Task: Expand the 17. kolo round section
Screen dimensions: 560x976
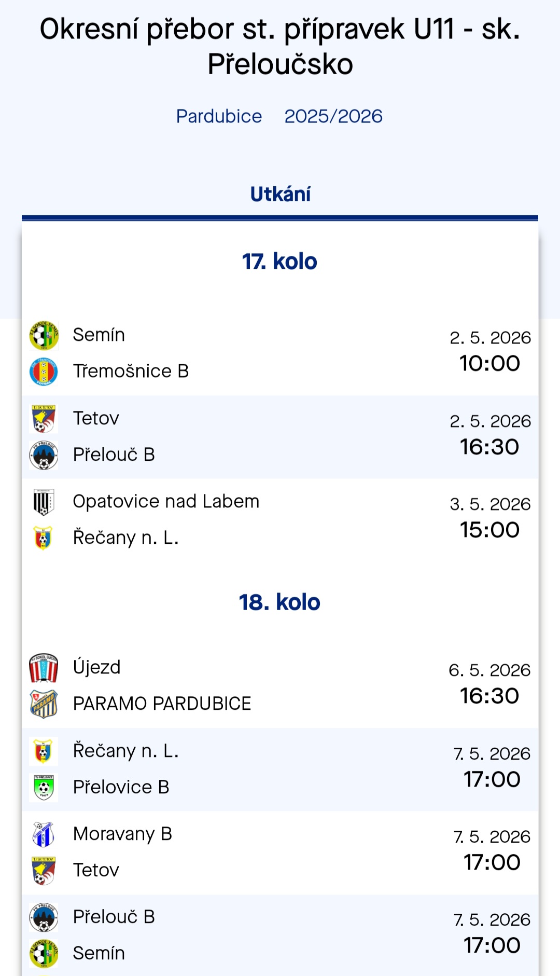Action: (x=280, y=262)
